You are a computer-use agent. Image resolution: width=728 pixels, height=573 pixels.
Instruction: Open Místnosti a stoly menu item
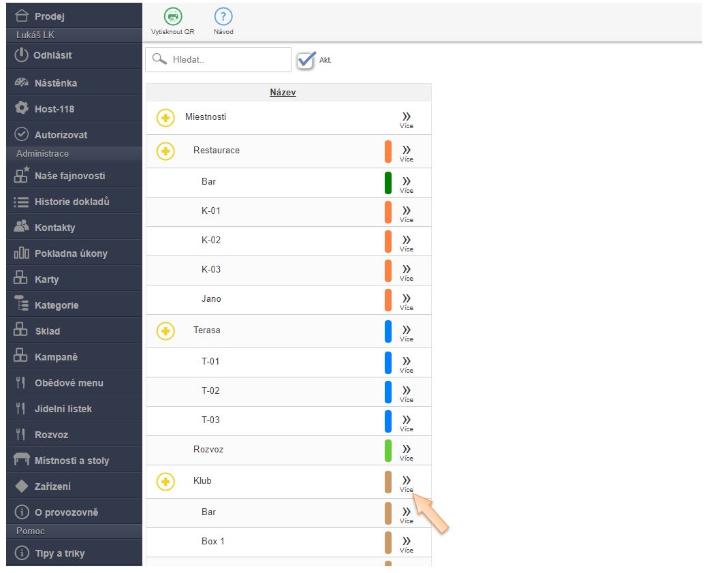72,461
